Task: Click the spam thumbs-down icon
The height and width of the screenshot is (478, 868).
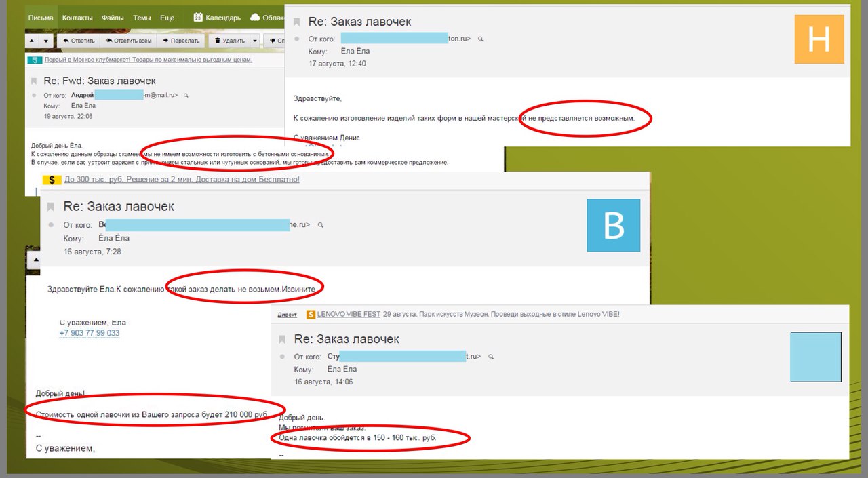Action: click(274, 41)
